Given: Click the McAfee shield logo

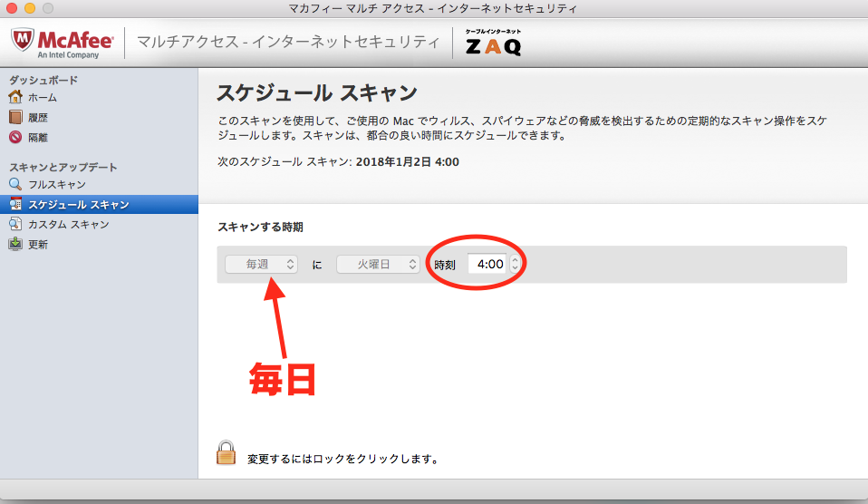Looking at the screenshot, I should pyautogui.click(x=23, y=40).
